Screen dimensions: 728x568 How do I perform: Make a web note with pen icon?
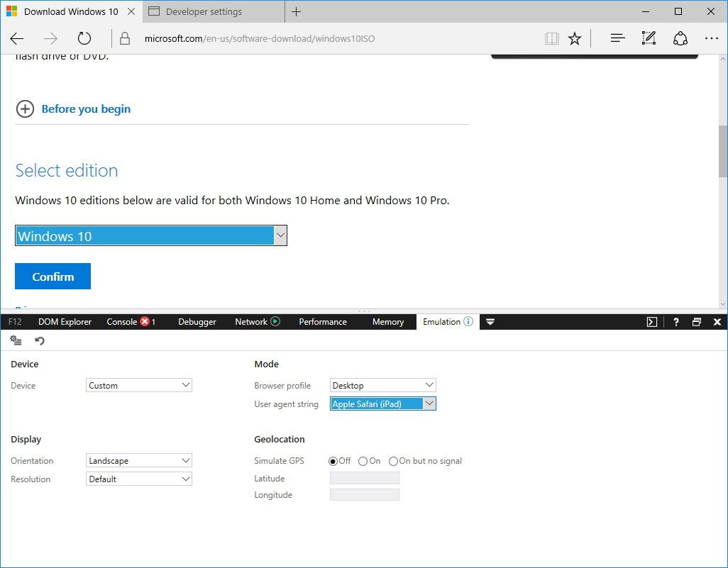[649, 38]
